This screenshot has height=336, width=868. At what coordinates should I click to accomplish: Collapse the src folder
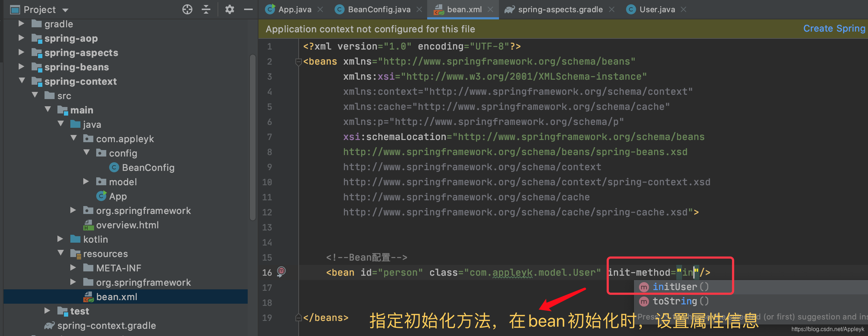click(x=35, y=95)
